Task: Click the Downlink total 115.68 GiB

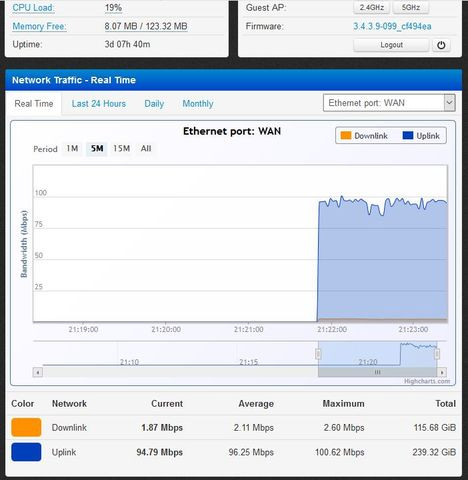Action: click(x=435, y=428)
